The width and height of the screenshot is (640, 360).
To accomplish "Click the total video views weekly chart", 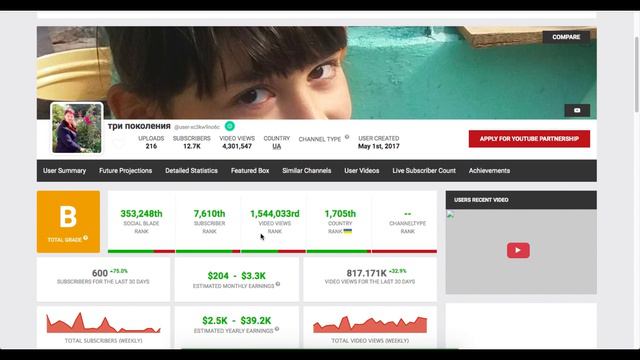I will click(370, 324).
